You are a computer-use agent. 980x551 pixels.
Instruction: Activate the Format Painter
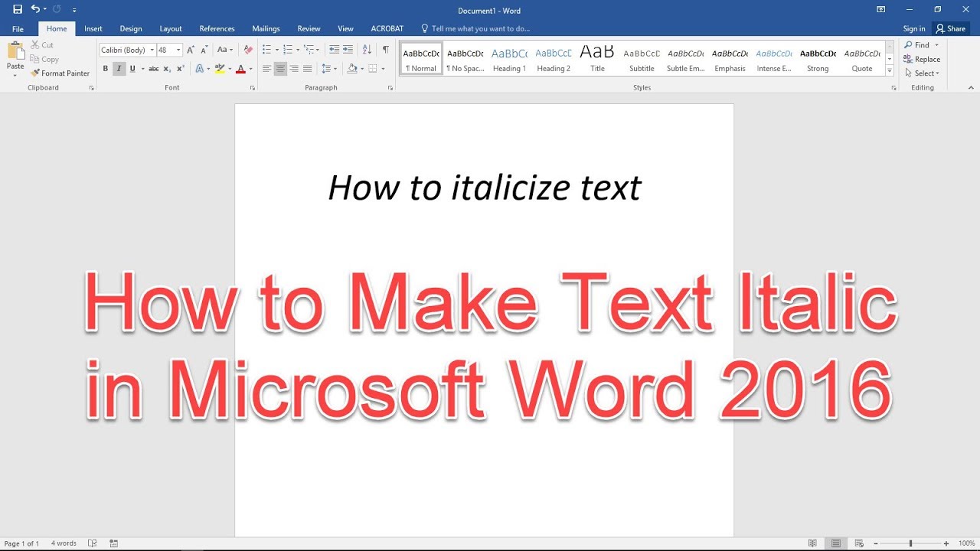click(60, 73)
